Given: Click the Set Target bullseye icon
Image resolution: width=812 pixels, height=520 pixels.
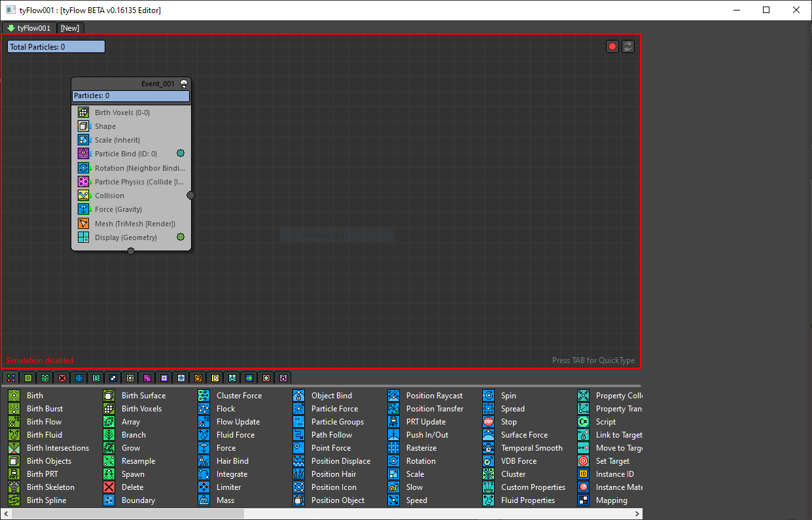Looking at the screenshot, I should [x=584, y=461].
